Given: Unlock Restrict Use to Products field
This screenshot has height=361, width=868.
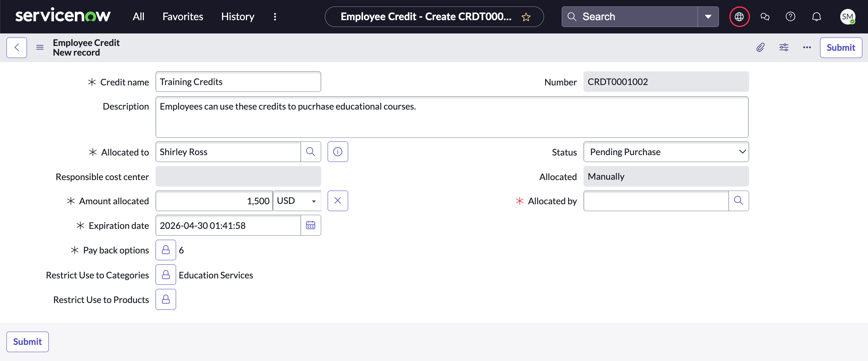Looking at the screenshot, I should (166, 299).
